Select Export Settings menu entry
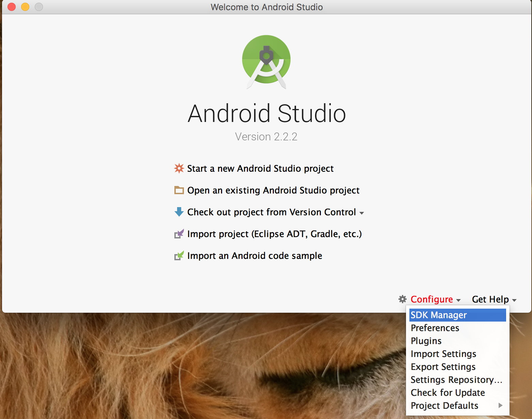The width and height of the screenshot is (532, 419). click(x=458, y=367)
